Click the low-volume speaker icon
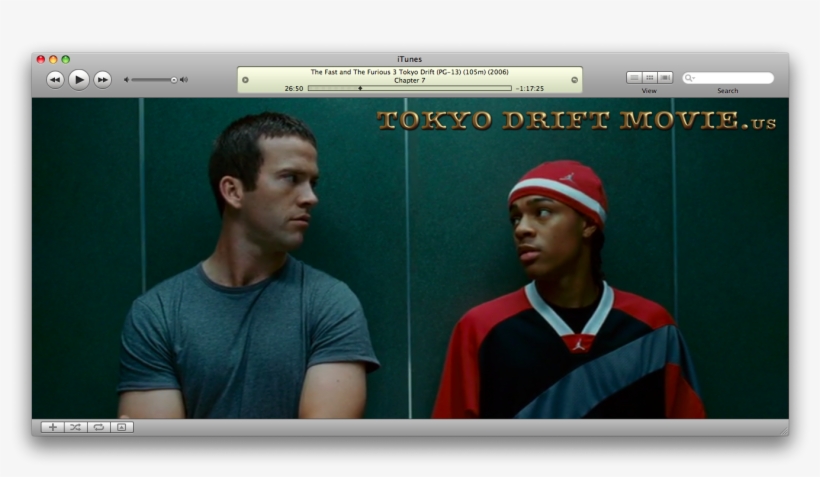Screen dimensions: 820x477 (x=126, y=80)
